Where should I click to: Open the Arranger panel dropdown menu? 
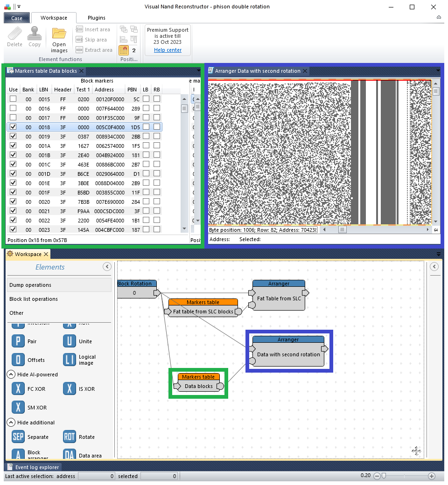(438, 71)
